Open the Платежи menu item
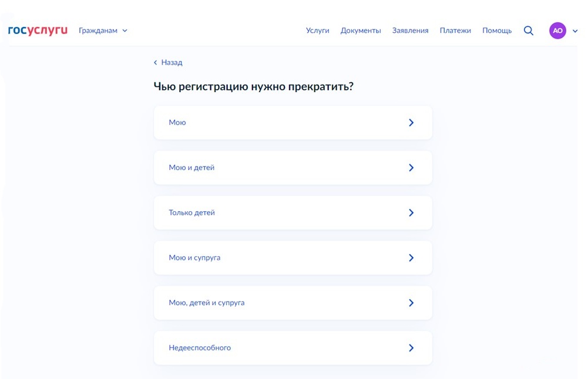The width and height of the screenshot is (588, 379). pos(455,31)
